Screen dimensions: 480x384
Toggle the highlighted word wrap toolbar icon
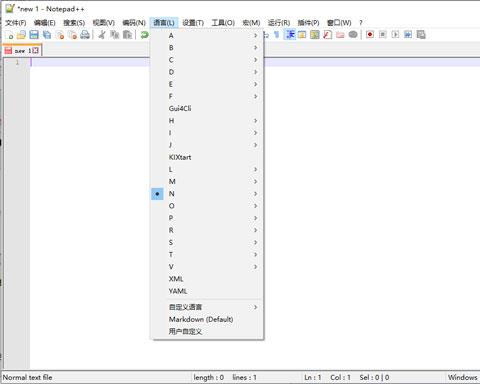pos(290,34)
